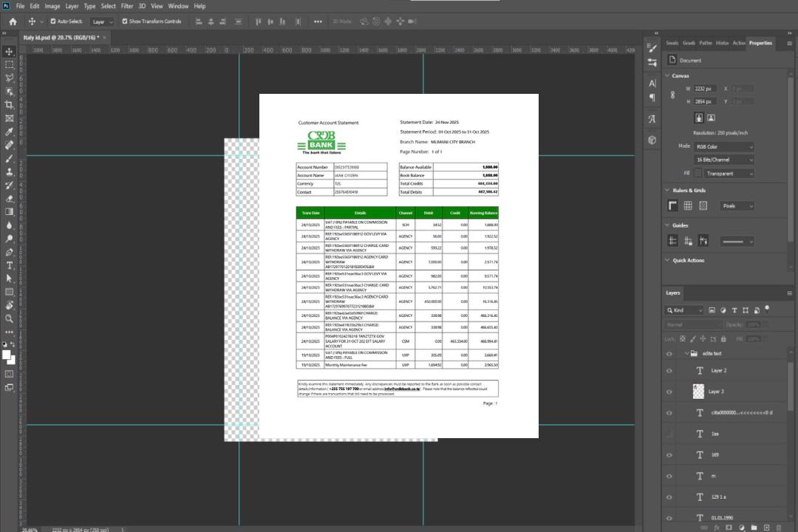Open the Character panel icon
Screen dimensions: 798x532
click(652, 83)
